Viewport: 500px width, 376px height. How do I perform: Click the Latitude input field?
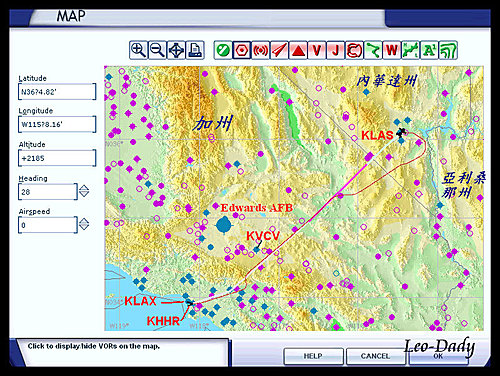(x=57, y=92)
